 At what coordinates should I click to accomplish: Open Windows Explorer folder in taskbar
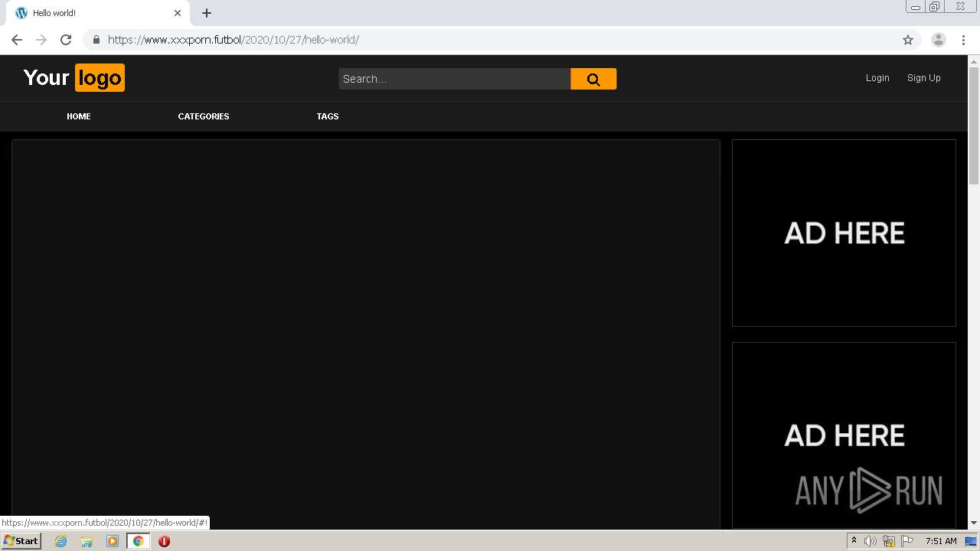tap(87, 541)
